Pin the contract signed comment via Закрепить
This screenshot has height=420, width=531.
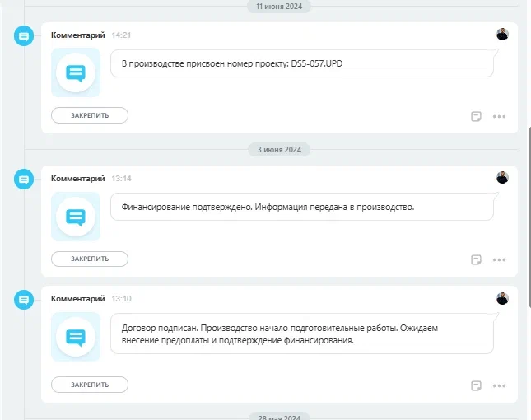click(90, 385)
